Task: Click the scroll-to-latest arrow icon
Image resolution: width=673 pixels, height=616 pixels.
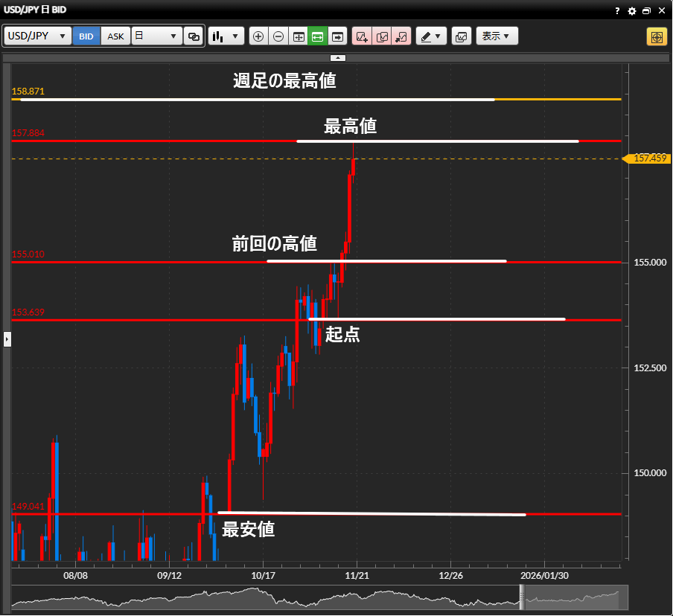Action: (338, 36)
